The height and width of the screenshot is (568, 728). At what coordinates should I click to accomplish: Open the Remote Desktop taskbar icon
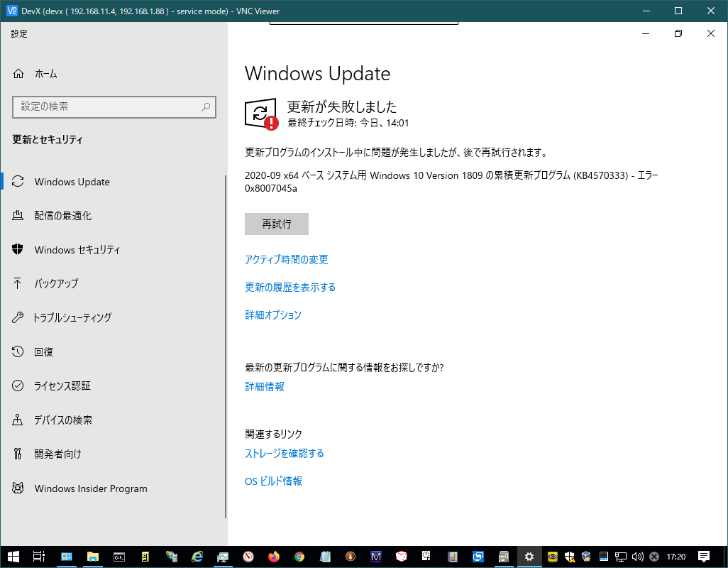pyautogui.click(x=478, y=557)
